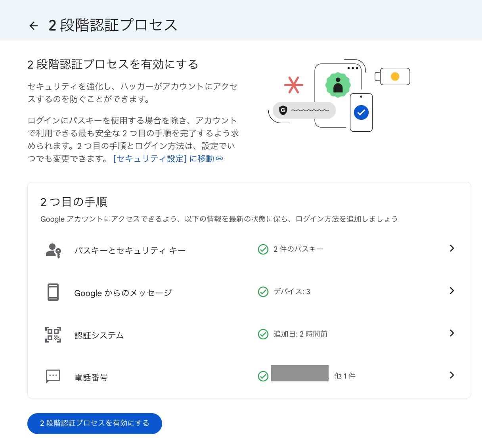Click the green checkmark beside 2 件のパスキー
This screenshot has width=482, height=448.
[263, 249]
